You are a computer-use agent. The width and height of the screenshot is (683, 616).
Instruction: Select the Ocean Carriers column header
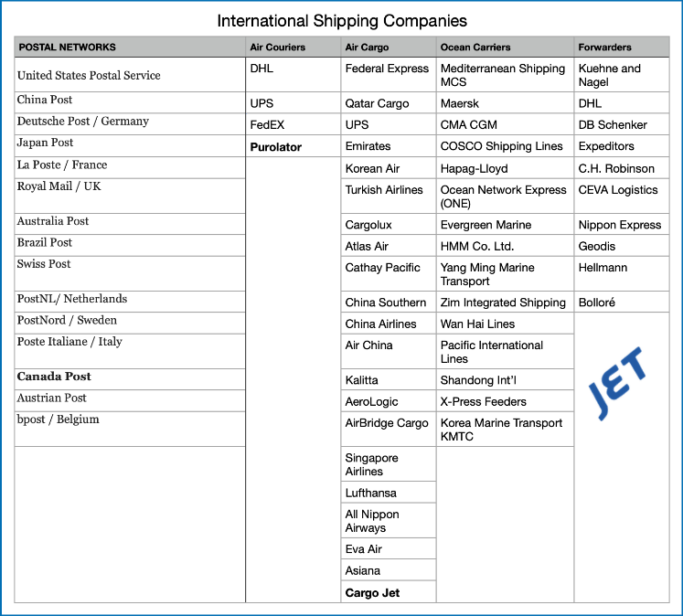[475, 48]
